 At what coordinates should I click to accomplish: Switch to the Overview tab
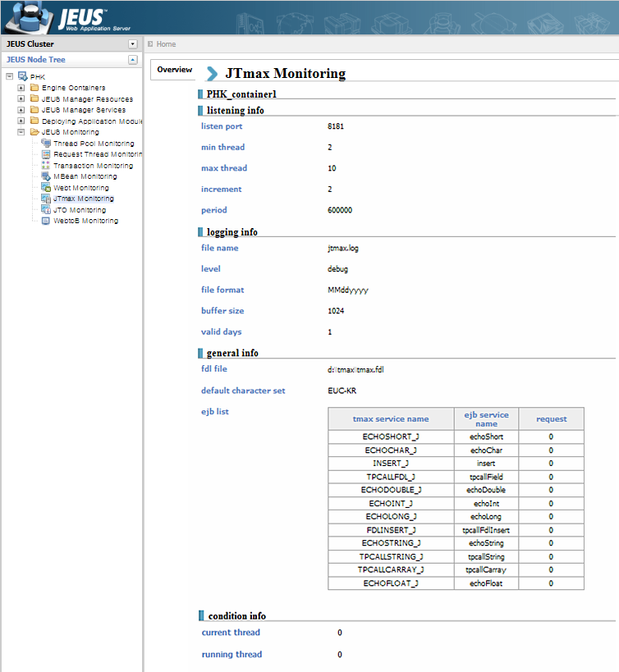(174, 70)
